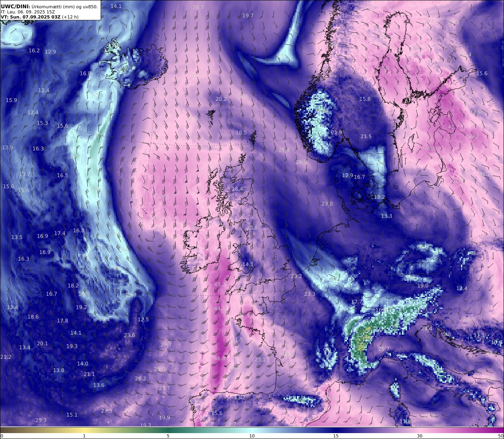Click the map value 26.2

point(141,379)
